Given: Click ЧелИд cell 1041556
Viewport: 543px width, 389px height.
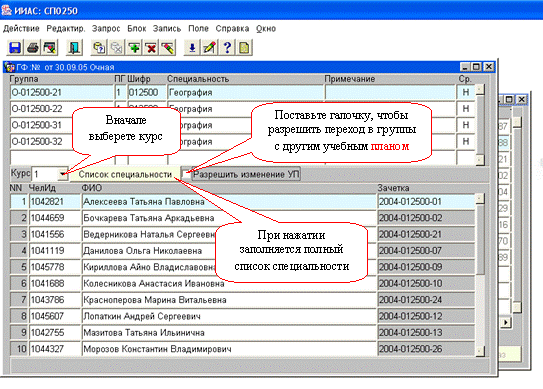Looking at the screenshot, I should pos(55,234).
